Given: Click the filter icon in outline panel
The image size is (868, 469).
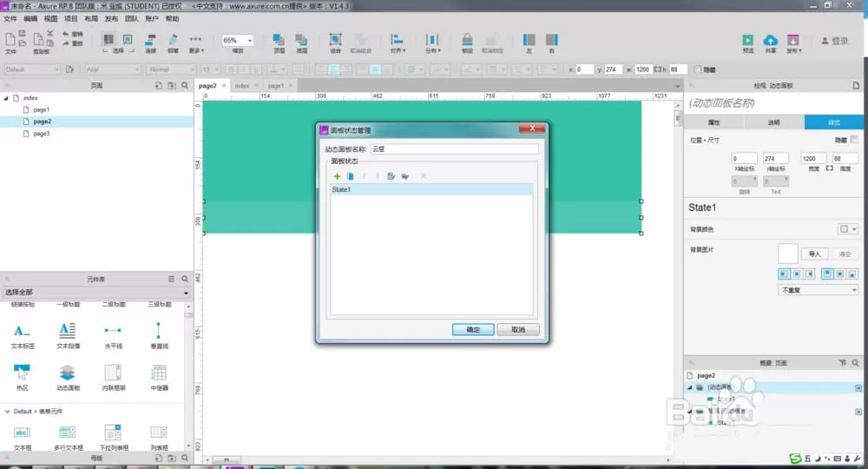Looking at the screenshot, I should [843, 363].
